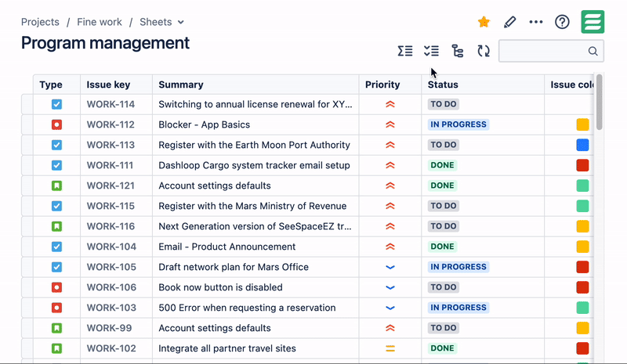This screenshot has width=627, height=364.
Task: Sort by the Type column header
Action: click(x=51, y=85)
